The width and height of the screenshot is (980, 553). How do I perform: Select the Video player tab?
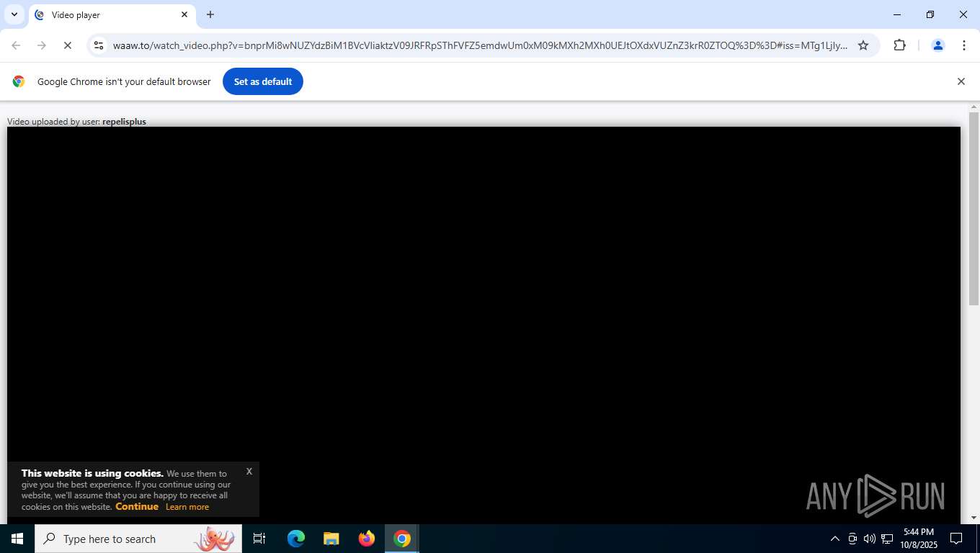(x=112, y=15)
